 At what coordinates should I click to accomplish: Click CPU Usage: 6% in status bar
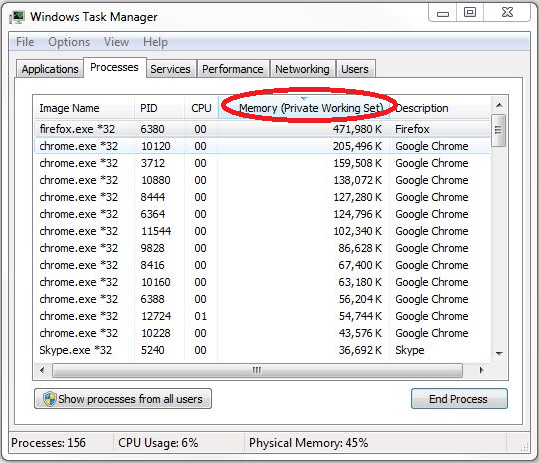158,443
